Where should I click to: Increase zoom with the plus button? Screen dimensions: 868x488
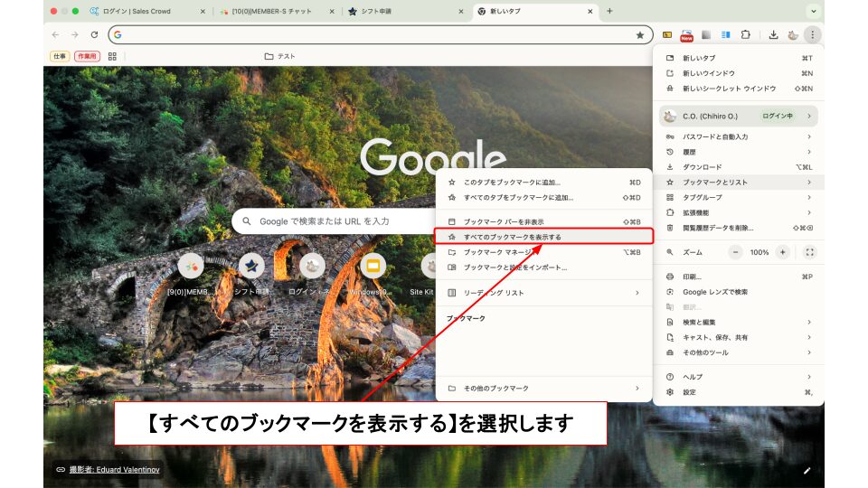pyautogui.click(x=782, y=252)
